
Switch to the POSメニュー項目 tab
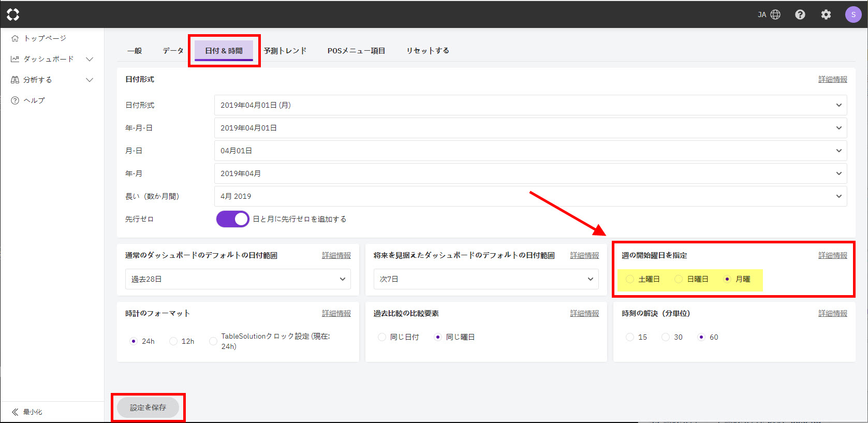coord(356,51)
